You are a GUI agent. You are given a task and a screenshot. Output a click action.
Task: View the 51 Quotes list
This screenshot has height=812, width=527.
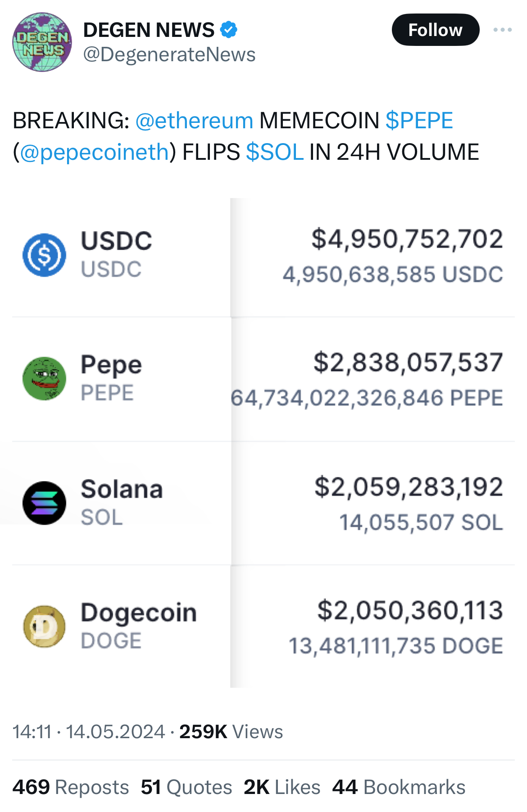pyautogui.click(x=186, y=788)
